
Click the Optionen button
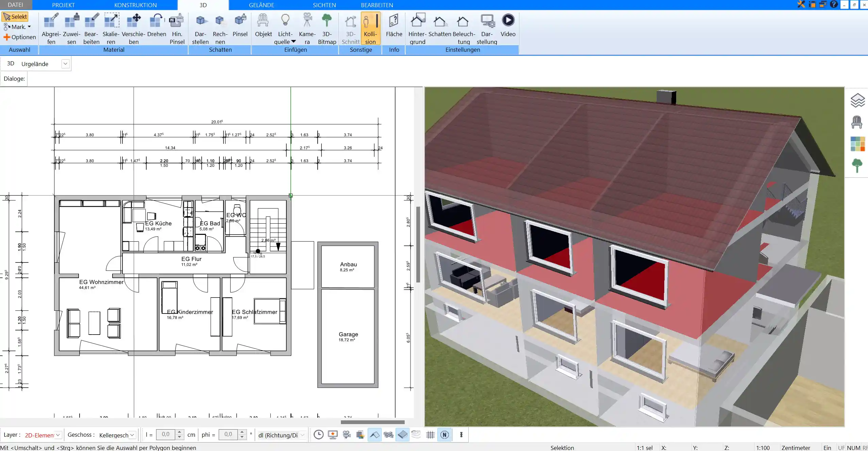point(19,37)
